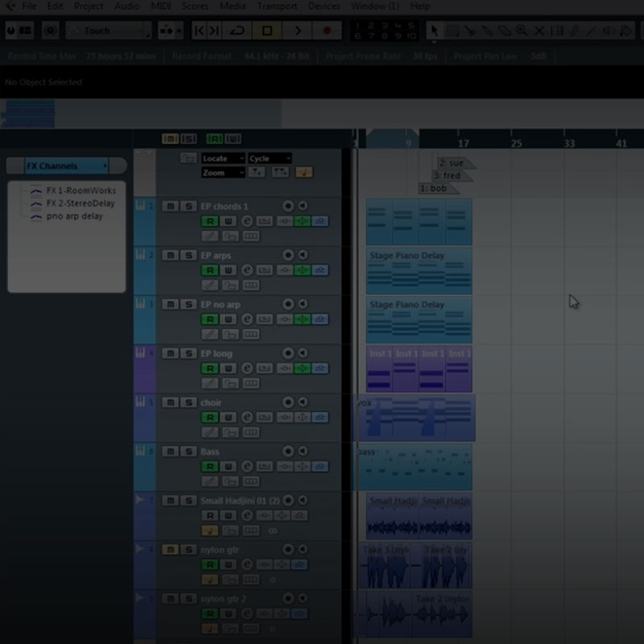The height and width of the screenshot is (644, 644).
Task: Select the Draw pencil tool
Action: 574,31
